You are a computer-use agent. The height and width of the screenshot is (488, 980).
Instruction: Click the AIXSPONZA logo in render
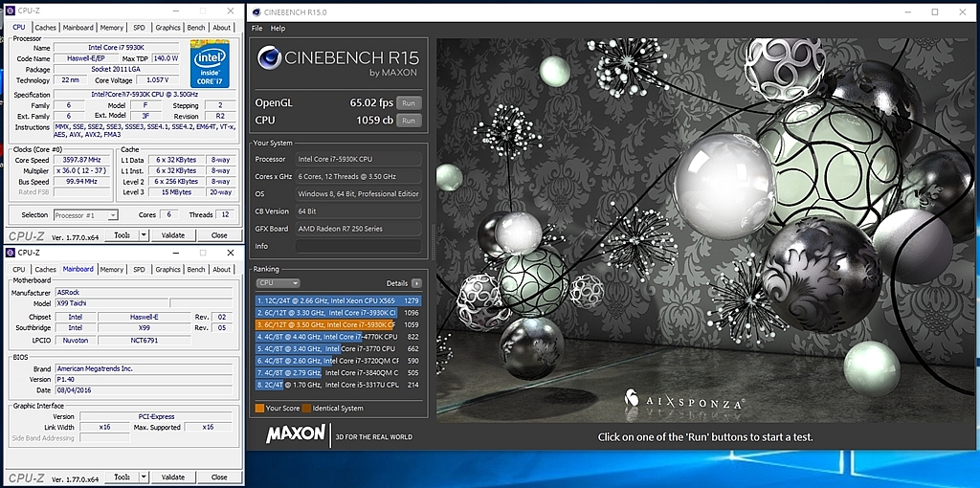coord(684,401)
